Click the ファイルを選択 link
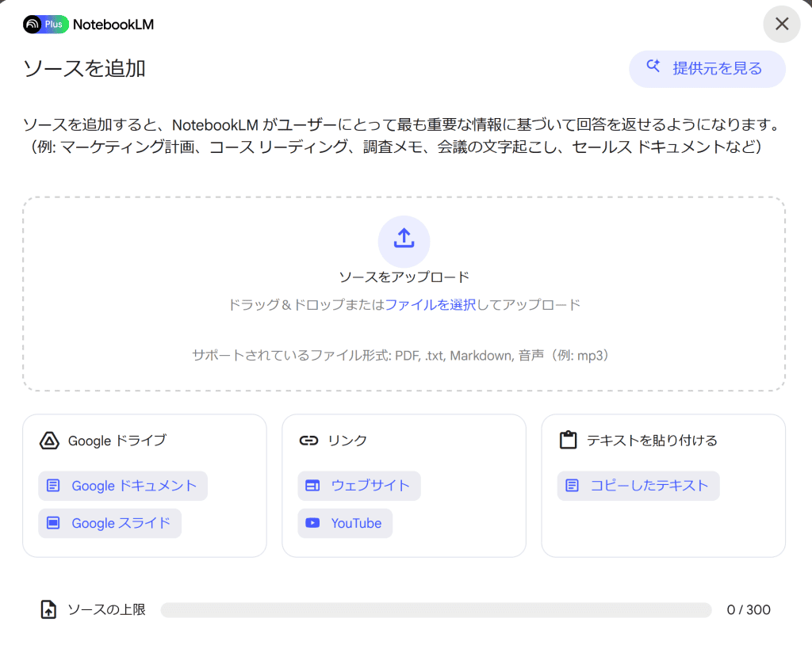 (430, 304)
